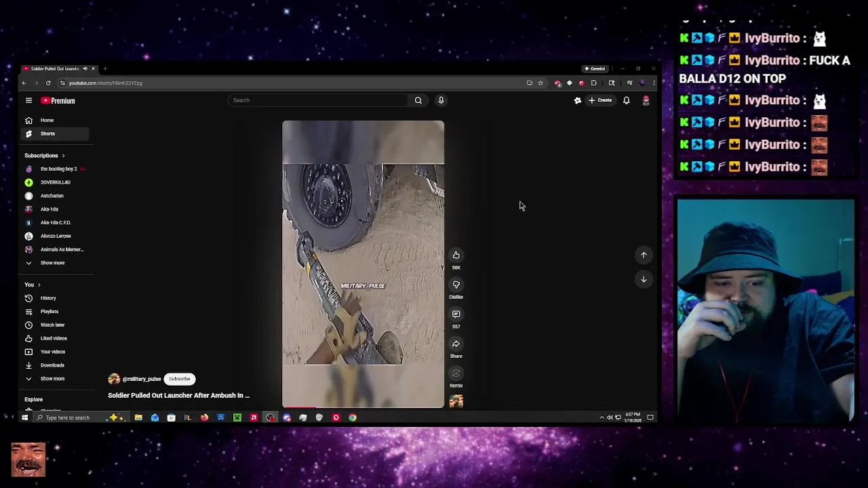868x488 pixels.
Task: Remix this Short
Action: [456, 373]
